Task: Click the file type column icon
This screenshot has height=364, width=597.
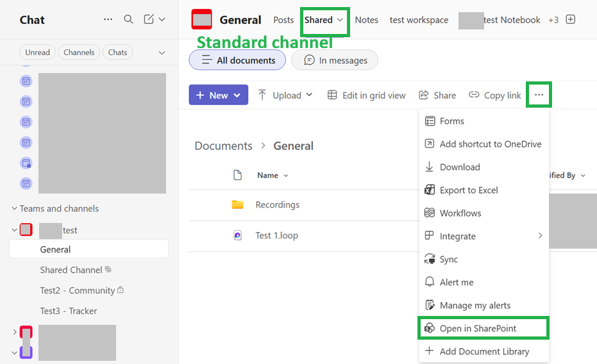Action: (237, 175)
